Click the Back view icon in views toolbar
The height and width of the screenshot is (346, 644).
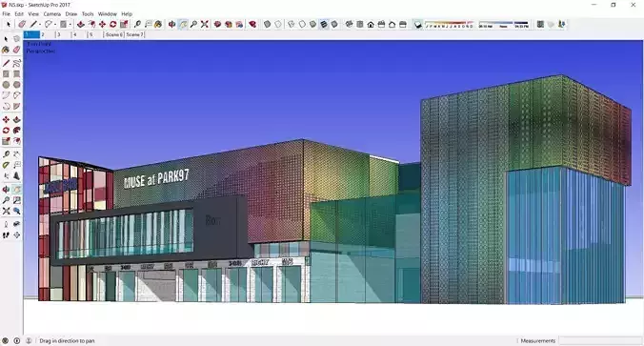[392, 25]
